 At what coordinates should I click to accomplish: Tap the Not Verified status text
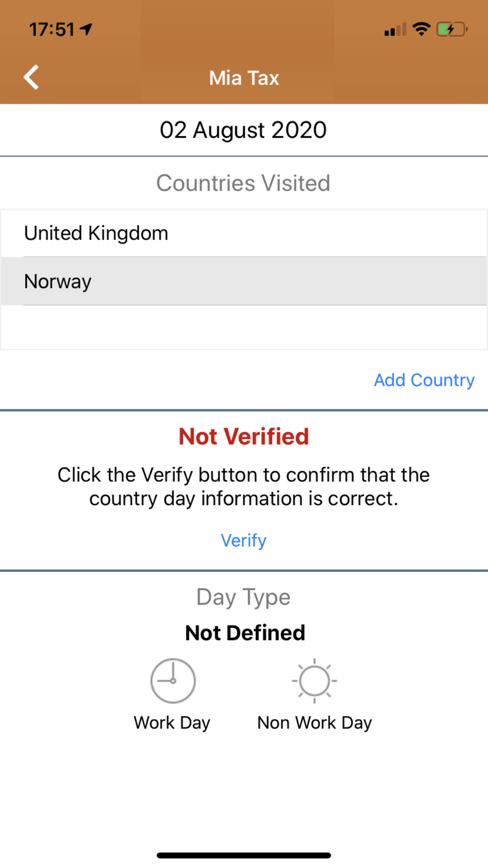point(244,436)
